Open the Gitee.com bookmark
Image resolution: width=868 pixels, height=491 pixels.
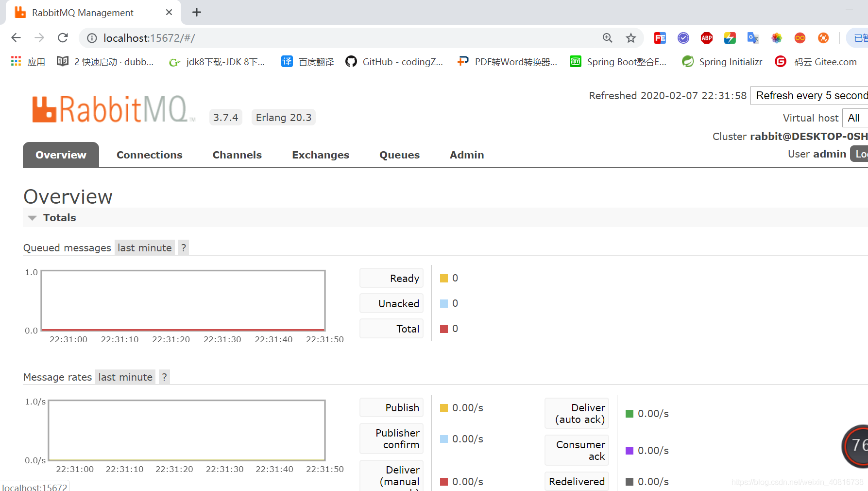pyautogui.click(x=816, y=62)
